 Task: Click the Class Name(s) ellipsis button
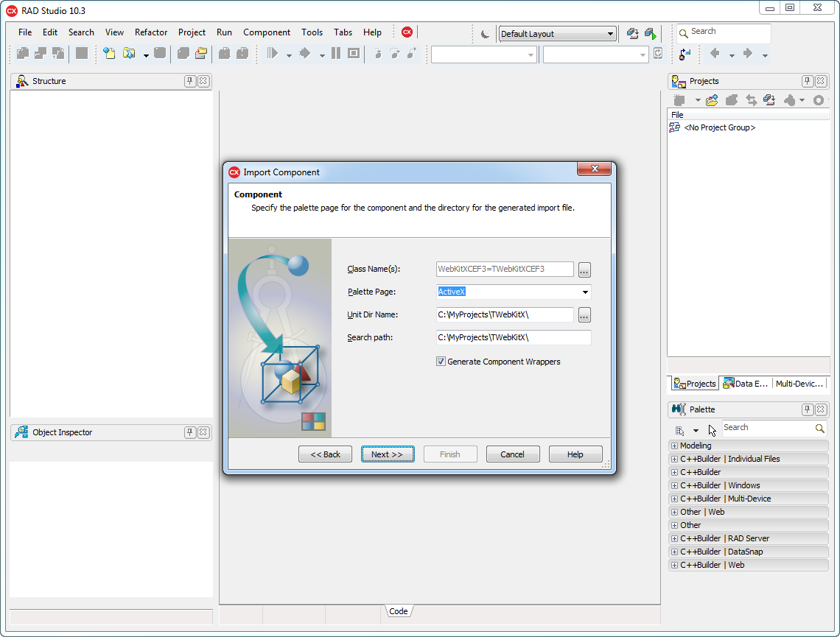[x=584, y=270]
